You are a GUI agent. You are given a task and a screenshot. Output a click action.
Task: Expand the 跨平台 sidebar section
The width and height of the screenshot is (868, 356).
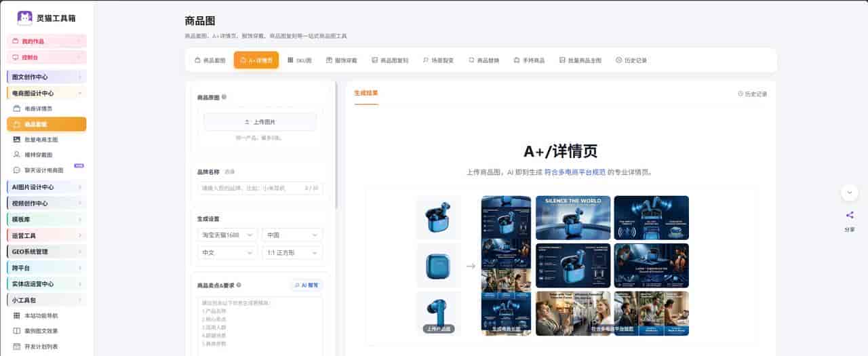point(47,268)
